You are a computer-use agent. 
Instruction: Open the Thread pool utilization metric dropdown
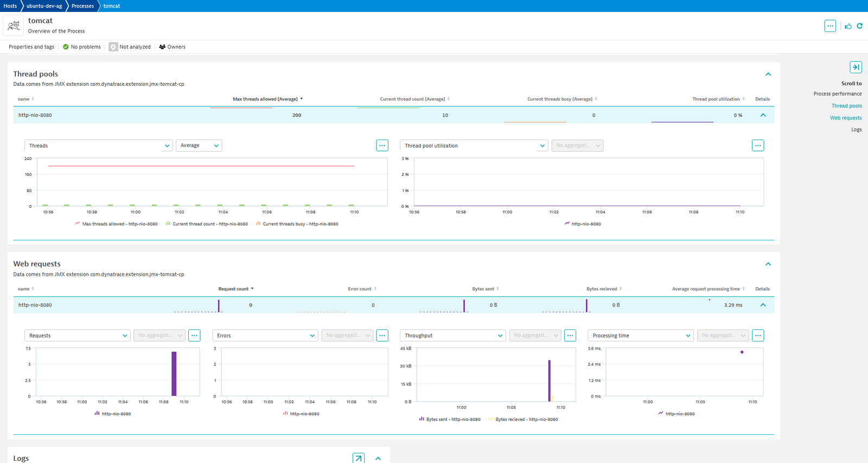(x=474, y=145)
